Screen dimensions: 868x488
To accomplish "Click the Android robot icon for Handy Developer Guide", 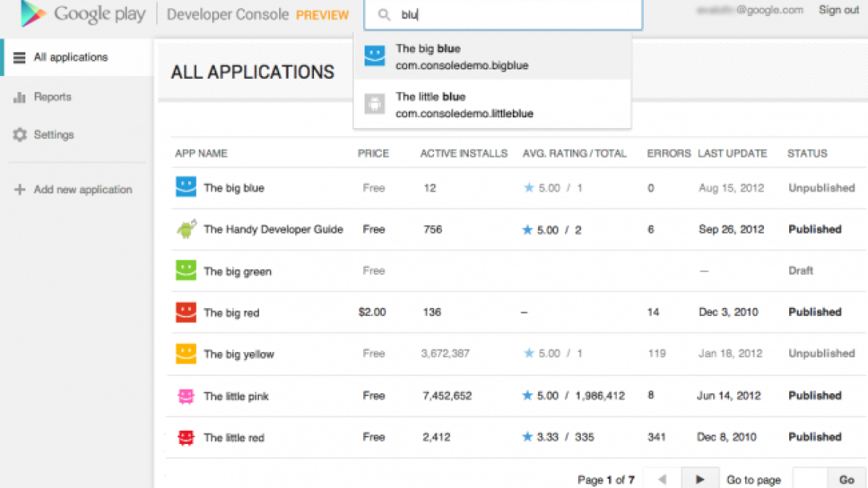I will (x=186, y=230).
